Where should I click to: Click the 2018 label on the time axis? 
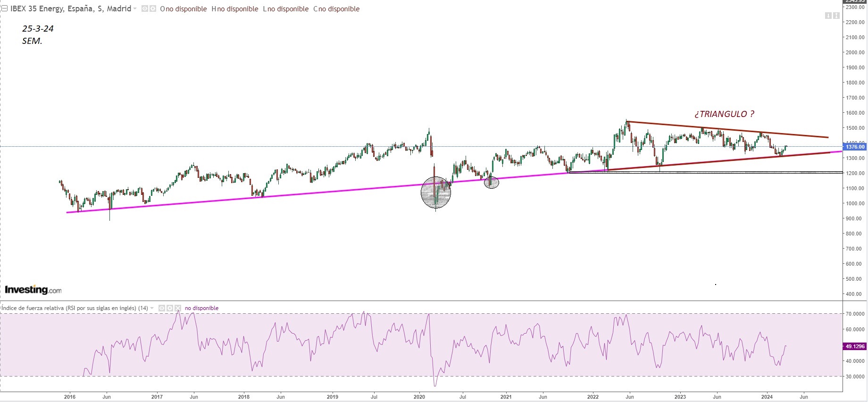pyautogui.click(x=244, y=397)
